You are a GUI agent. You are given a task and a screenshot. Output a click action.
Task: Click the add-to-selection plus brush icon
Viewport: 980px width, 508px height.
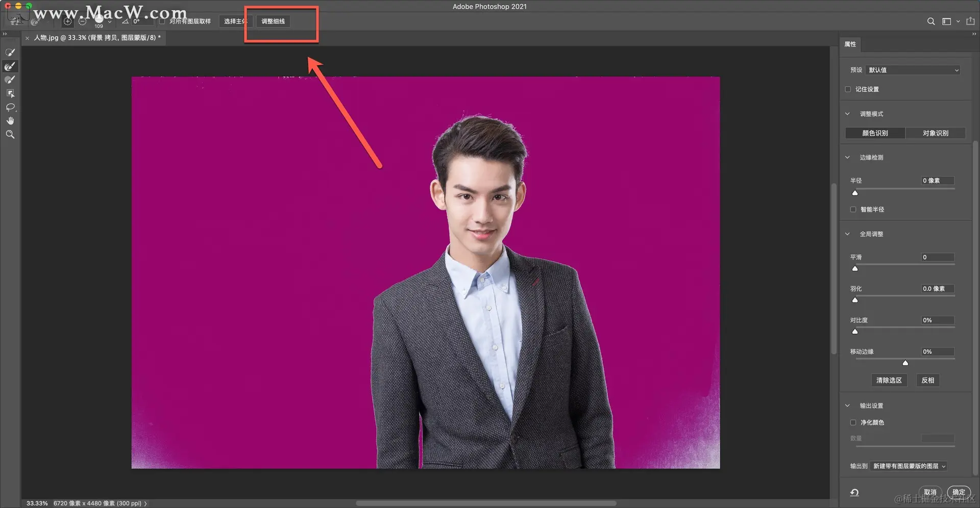tap(67, 21)
